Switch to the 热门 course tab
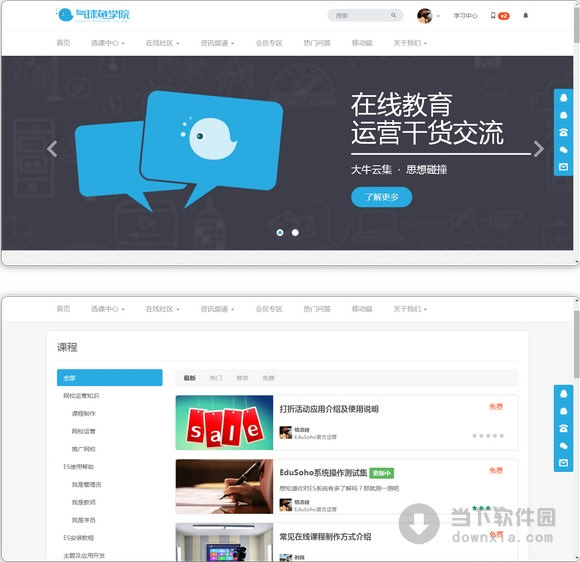 coord(216,378)
